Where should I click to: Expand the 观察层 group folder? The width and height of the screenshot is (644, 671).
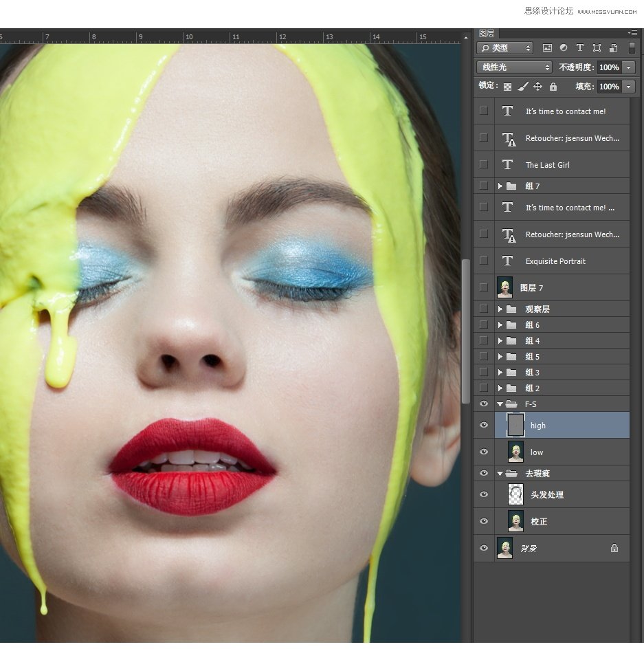coord(500,309)
